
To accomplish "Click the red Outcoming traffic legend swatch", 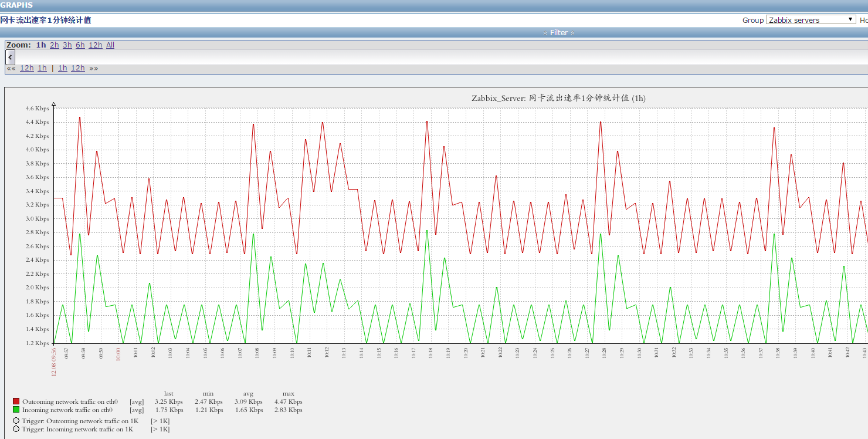I will click(16, 402).
